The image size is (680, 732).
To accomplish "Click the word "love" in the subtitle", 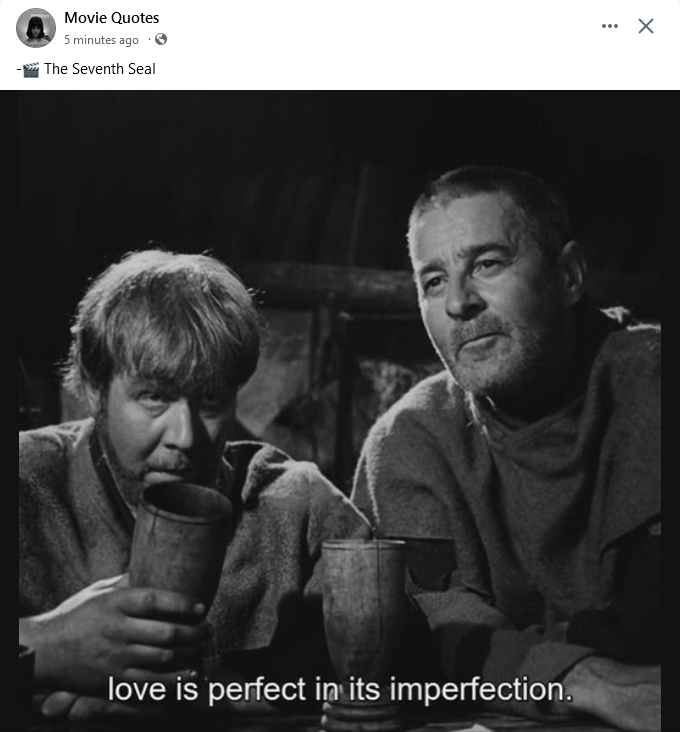I will pos(137,689).
